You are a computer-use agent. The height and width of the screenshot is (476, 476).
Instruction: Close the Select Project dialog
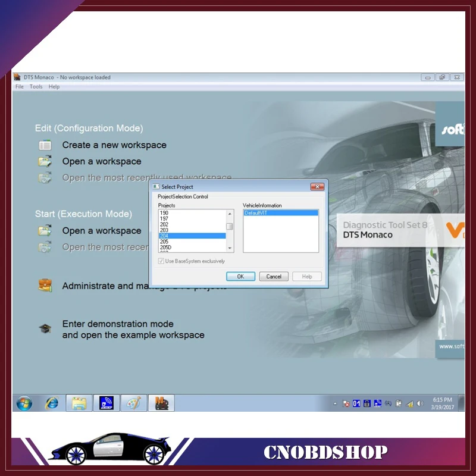tap(317, 186)
